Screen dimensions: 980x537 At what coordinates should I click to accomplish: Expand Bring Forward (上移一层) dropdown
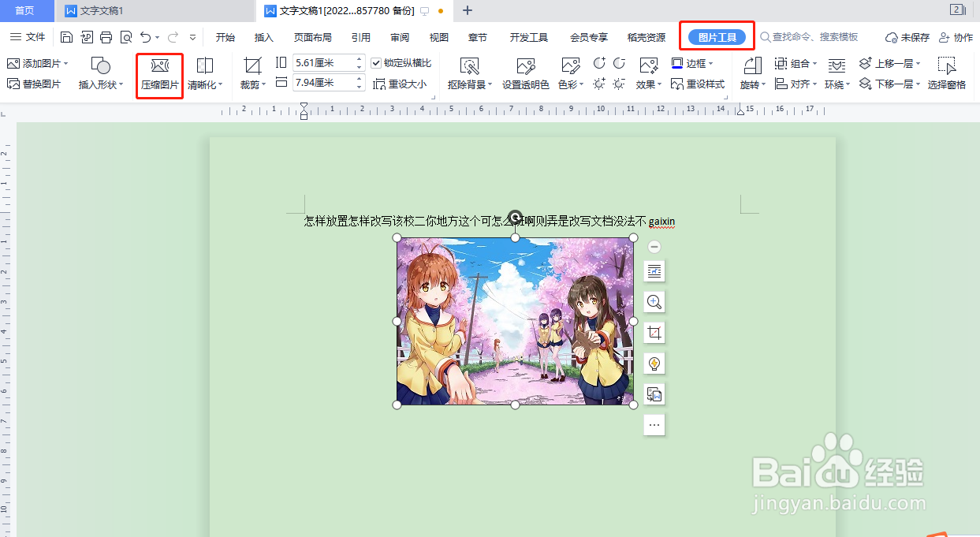(918, 64)
